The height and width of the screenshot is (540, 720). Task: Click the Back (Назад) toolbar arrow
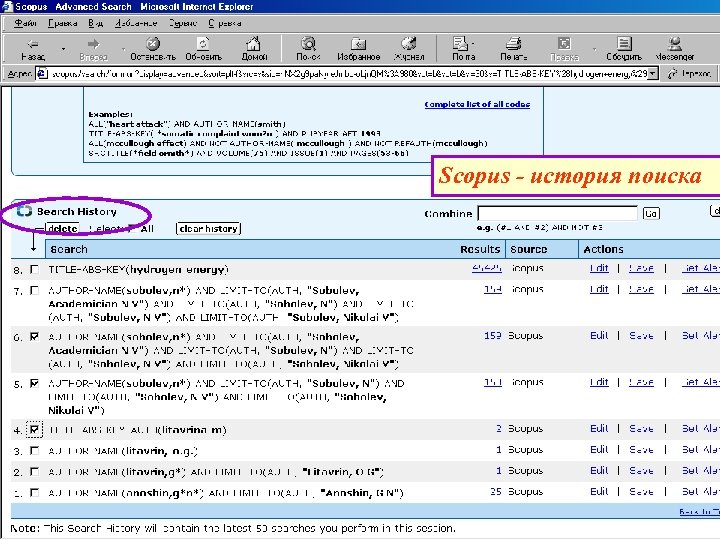pyautogui.click(x=33, y=45)
